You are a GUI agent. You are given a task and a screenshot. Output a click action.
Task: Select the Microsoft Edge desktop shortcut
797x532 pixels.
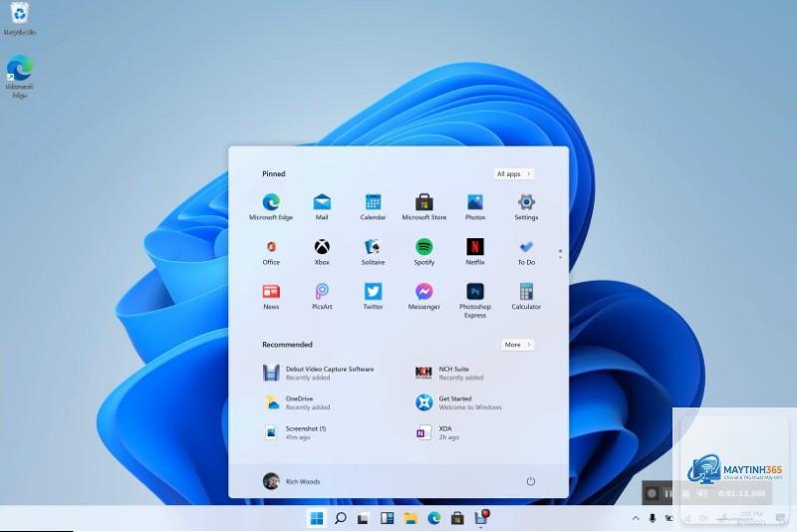pyautogui.click(x=19, y=77)
